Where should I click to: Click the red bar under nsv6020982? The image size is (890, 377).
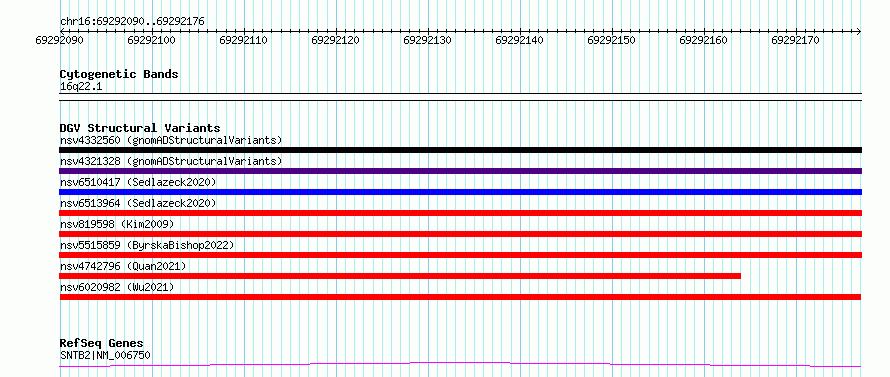tap(460, 297)
